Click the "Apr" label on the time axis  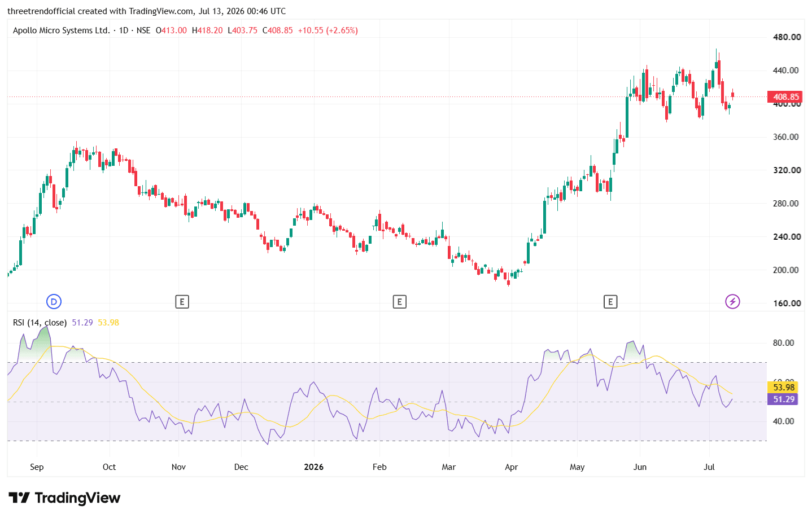(512, 467)
